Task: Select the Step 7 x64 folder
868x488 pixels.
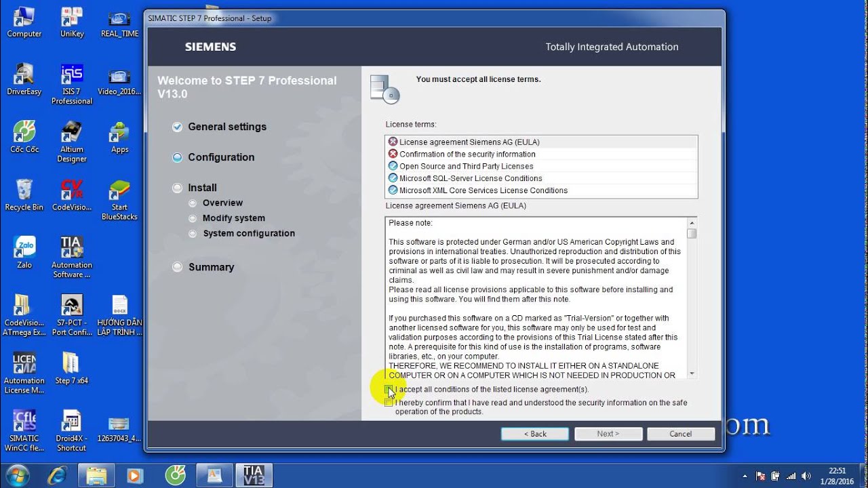Action: coord(71,368)
